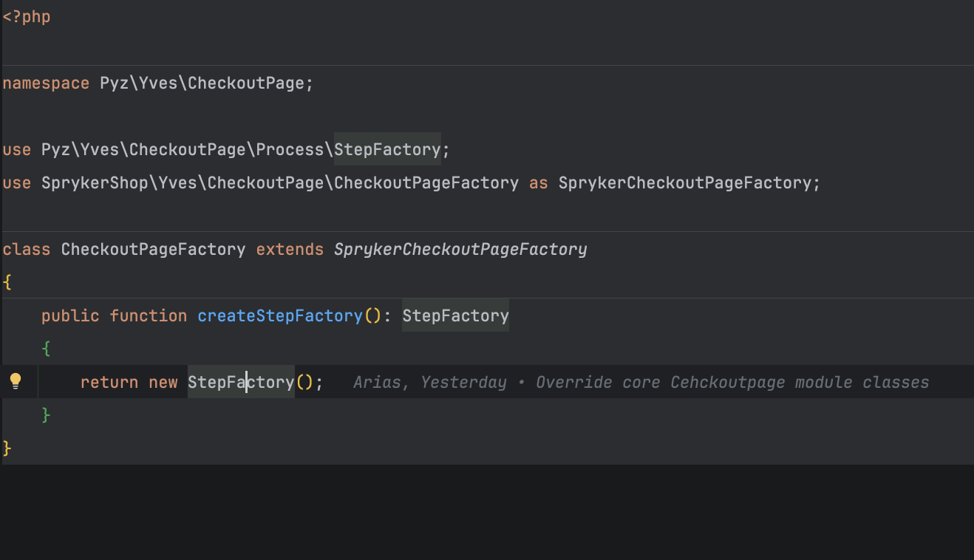Click the closing brace of the class
The image size is (974, 560).
[x=6, y=448]
